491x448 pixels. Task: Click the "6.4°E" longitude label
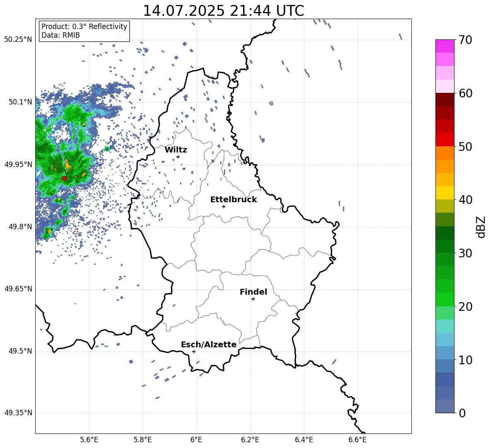pos(304,440)
